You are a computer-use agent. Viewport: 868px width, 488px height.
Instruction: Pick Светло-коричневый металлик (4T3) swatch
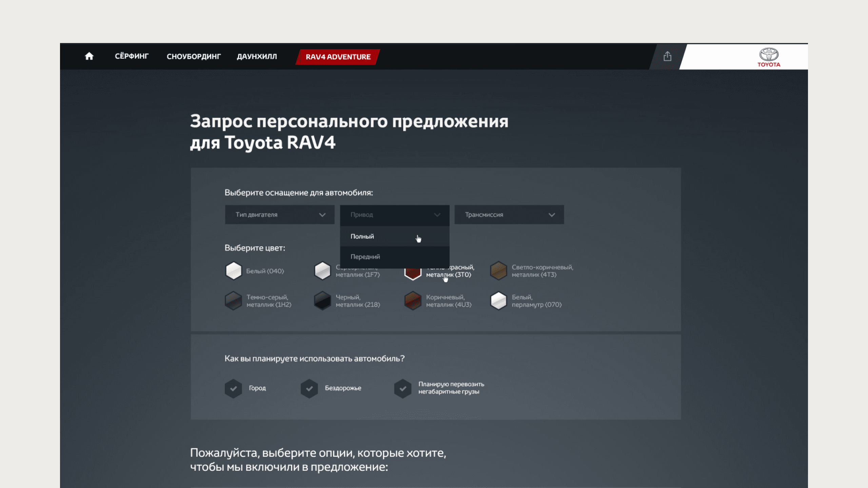(x=498, y=271)
